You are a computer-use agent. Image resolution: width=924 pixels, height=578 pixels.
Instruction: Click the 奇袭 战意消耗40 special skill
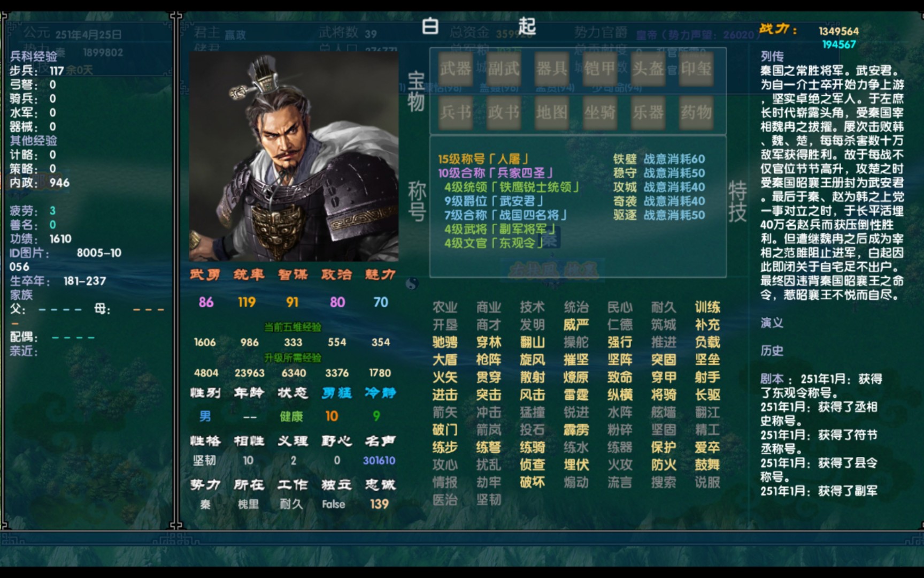point(659,201)
